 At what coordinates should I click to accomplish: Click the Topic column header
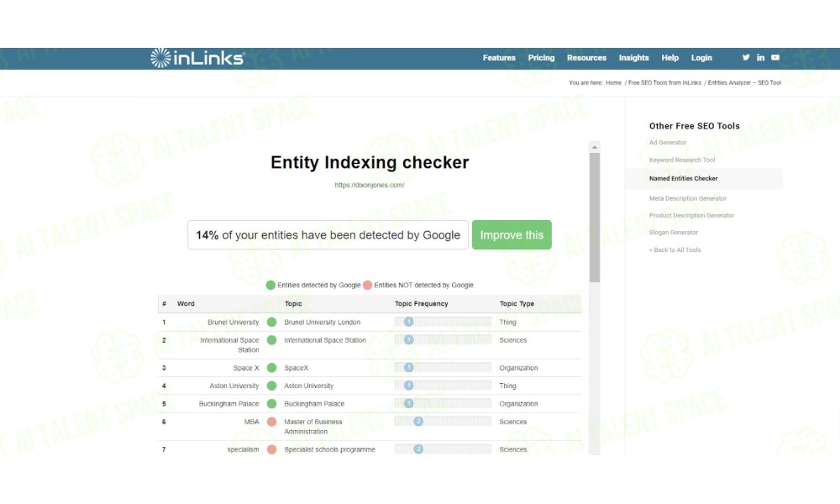[x=293, y=304]
